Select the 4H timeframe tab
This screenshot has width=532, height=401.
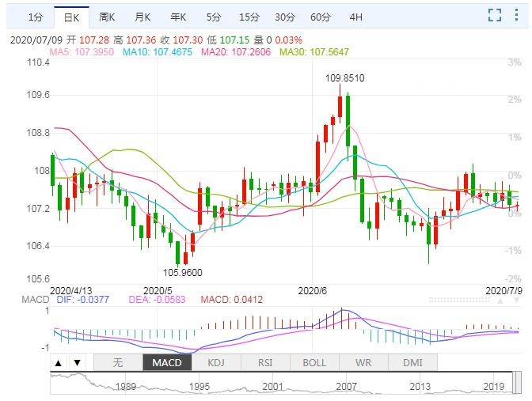pyautogui.click(x=355, y=17)
